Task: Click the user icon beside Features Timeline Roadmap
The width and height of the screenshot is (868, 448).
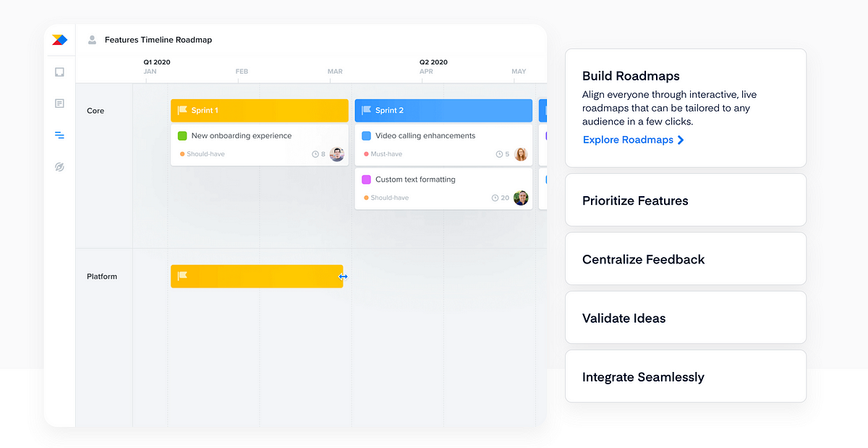Action: [x=92, y=40]
